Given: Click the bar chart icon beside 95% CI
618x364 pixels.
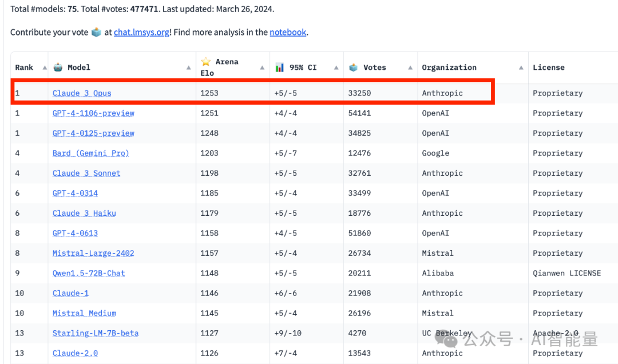Looking at the screenshot, I should point(279,67).
